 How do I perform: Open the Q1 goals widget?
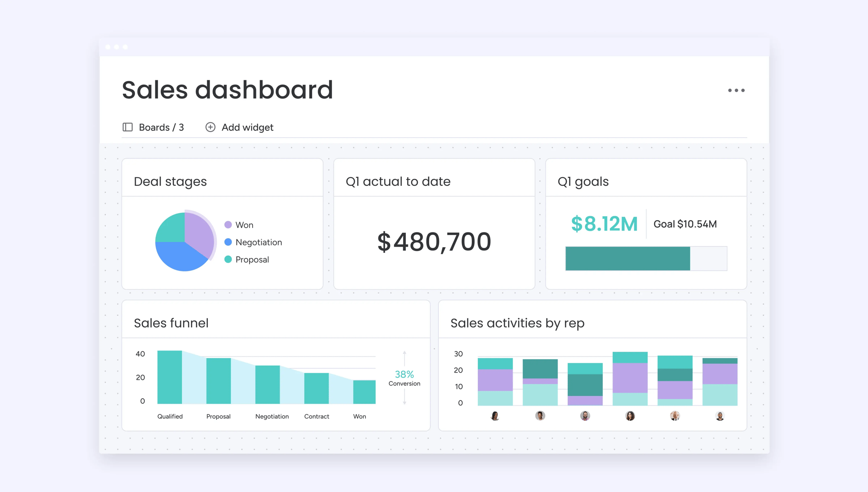582,181
